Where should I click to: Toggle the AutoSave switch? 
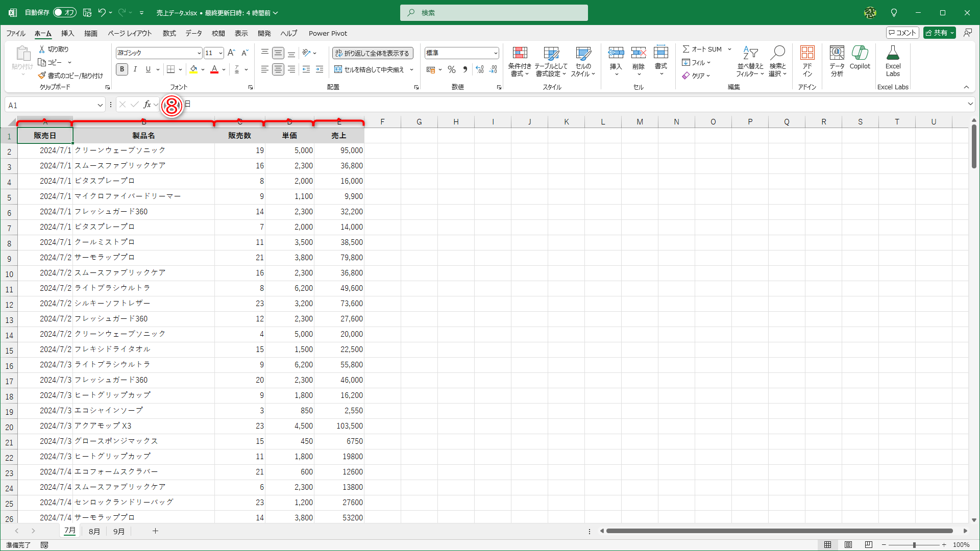65,12
